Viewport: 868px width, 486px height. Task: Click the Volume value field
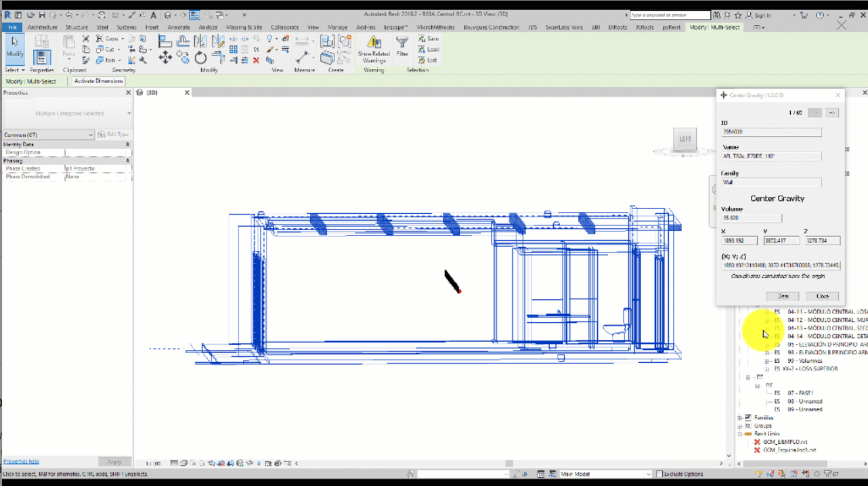(752, 219)
